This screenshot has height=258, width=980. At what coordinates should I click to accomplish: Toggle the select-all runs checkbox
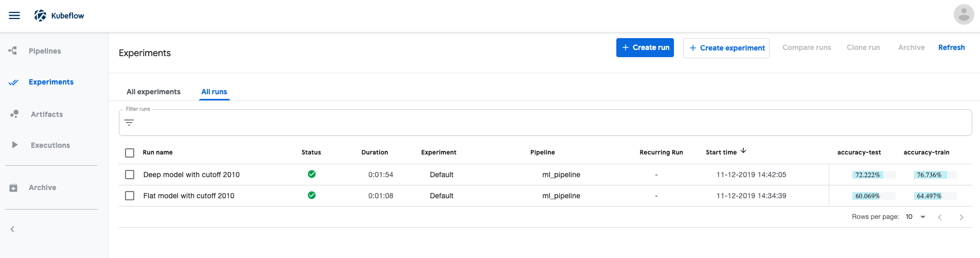(x=130, y=153)
